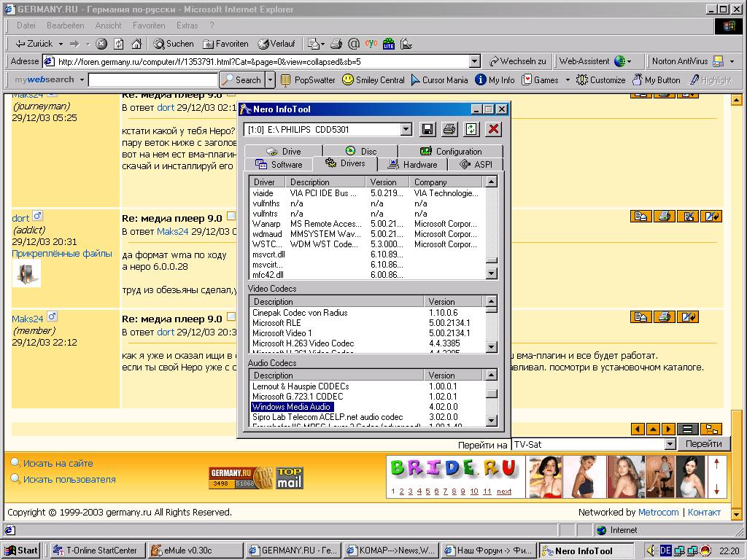
Task: Open the address bar URL dropdown
Action: pyautogui.click(x=474, y=61)
